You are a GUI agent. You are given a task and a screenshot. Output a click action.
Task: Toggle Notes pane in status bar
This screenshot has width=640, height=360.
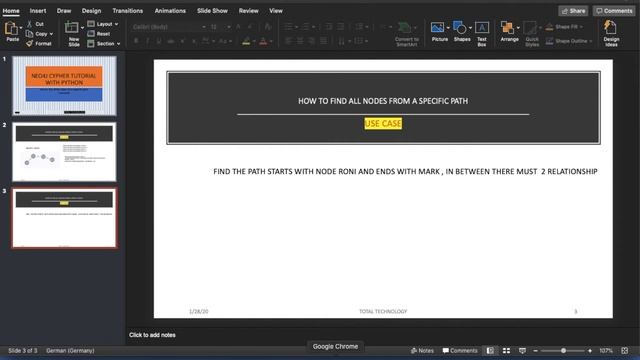click(422, 351)
